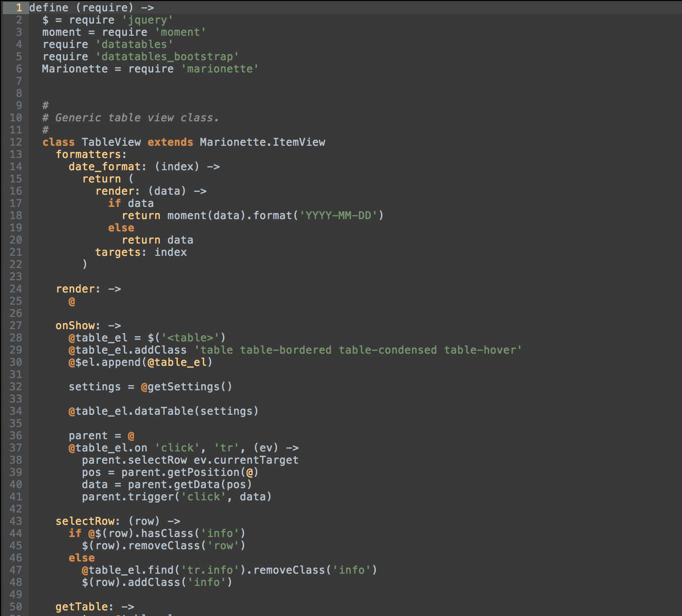Image resolution: width=682 pixels, height=616 pixels.
Task: Click the 'formatters:' property
Action: pos(91,154)
